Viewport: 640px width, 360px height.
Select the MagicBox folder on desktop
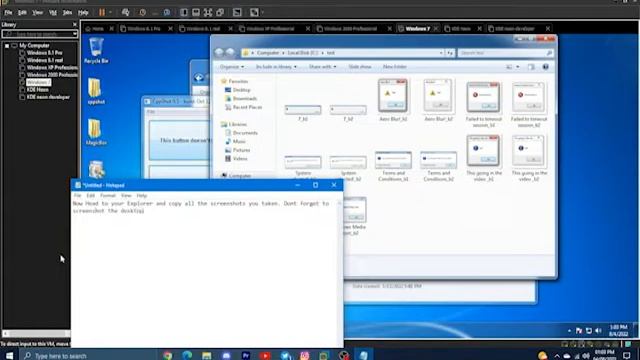96,131
